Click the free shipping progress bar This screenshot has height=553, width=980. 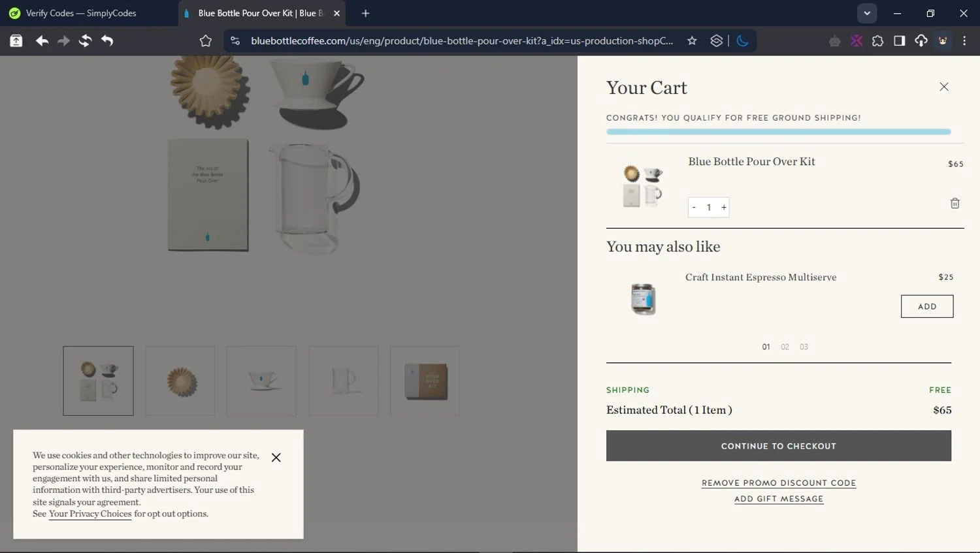pyautogui.click(x=778, y=132)
